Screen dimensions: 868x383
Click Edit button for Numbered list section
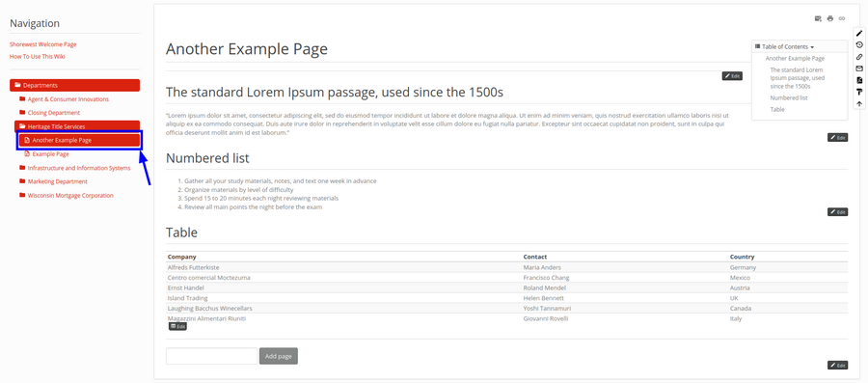point(837,212)
